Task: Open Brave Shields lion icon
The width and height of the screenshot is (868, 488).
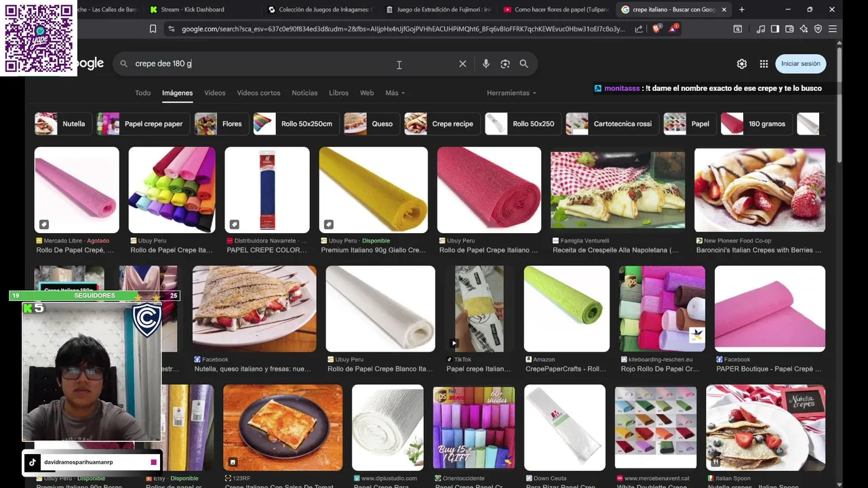Action: pos(656,29)
